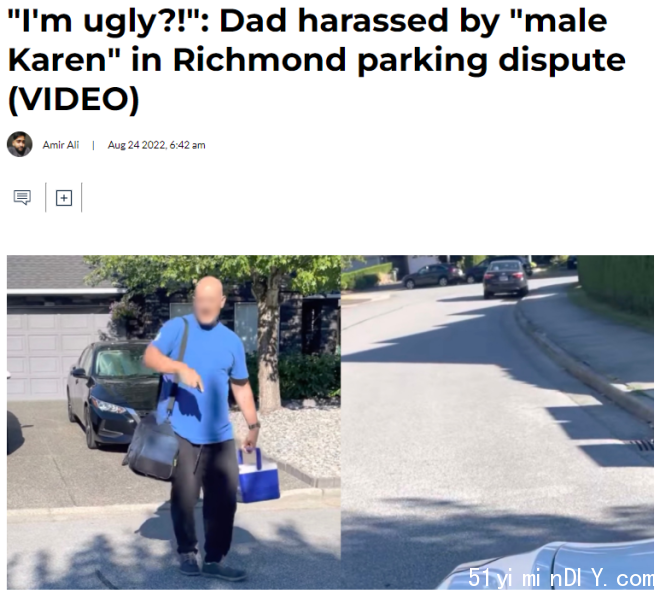Open the left photo of man in driveway
The height and width of the screenshot is (594, 660).
point(173,422)
